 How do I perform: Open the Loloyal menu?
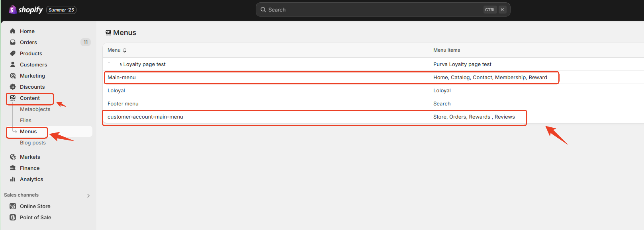point(116,90)
